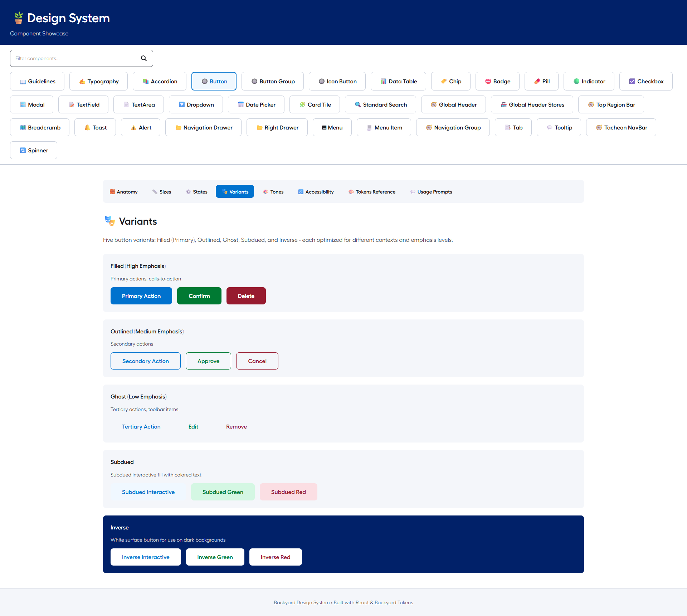Select the active Button component chip
The image size is (687, 616).
pos(214,81)
